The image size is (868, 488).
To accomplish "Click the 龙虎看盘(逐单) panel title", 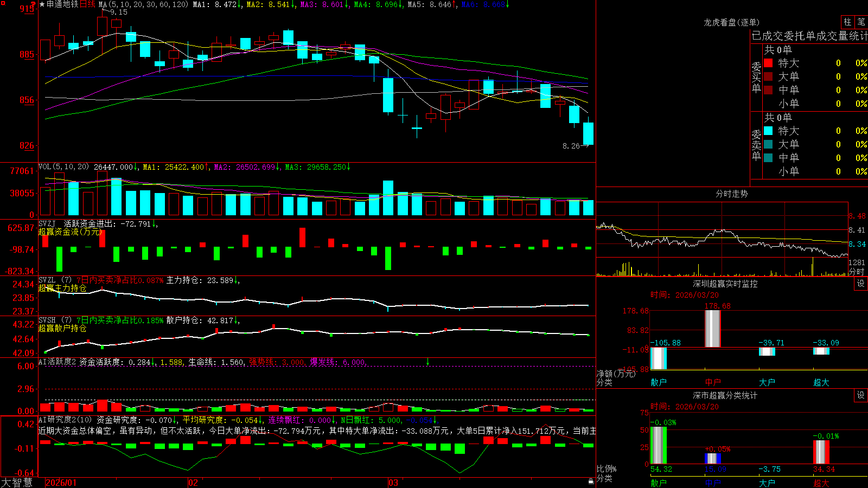I will [x=731, y=22].
